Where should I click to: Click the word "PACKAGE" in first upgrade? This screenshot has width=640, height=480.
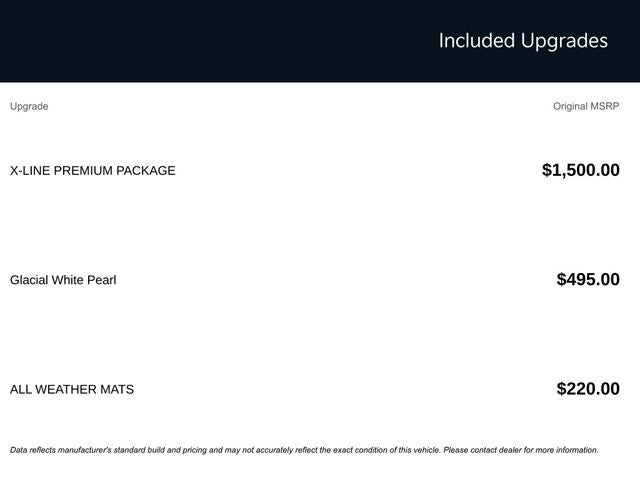tap(146, 171)
